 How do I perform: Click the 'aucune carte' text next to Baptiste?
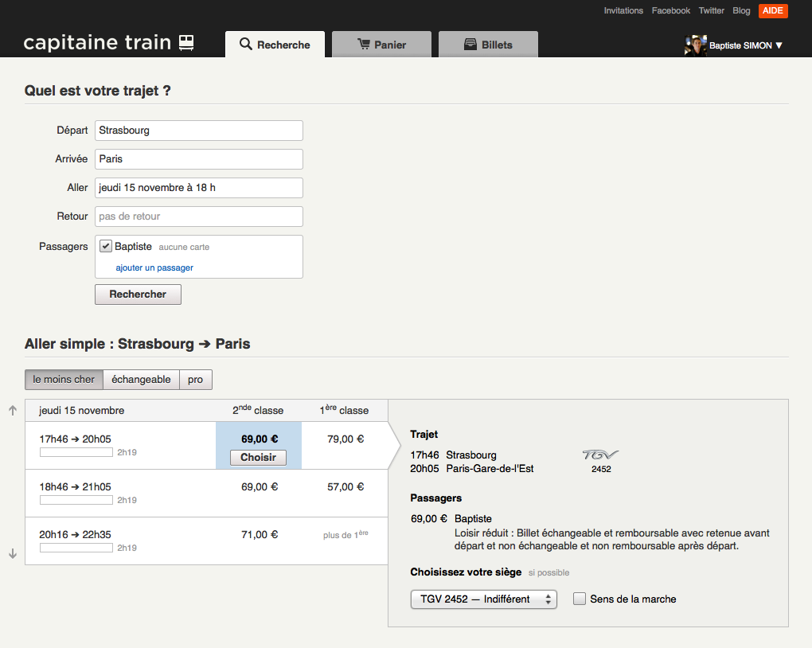pyautogui.click(x=184, y=247)
